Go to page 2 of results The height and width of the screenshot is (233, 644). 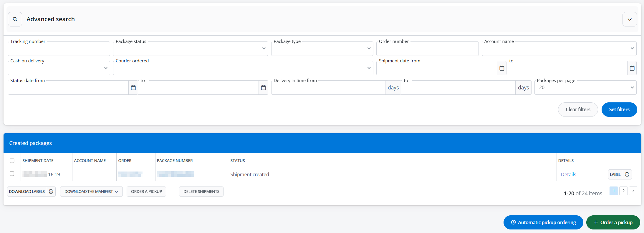(x=623, y=191)
